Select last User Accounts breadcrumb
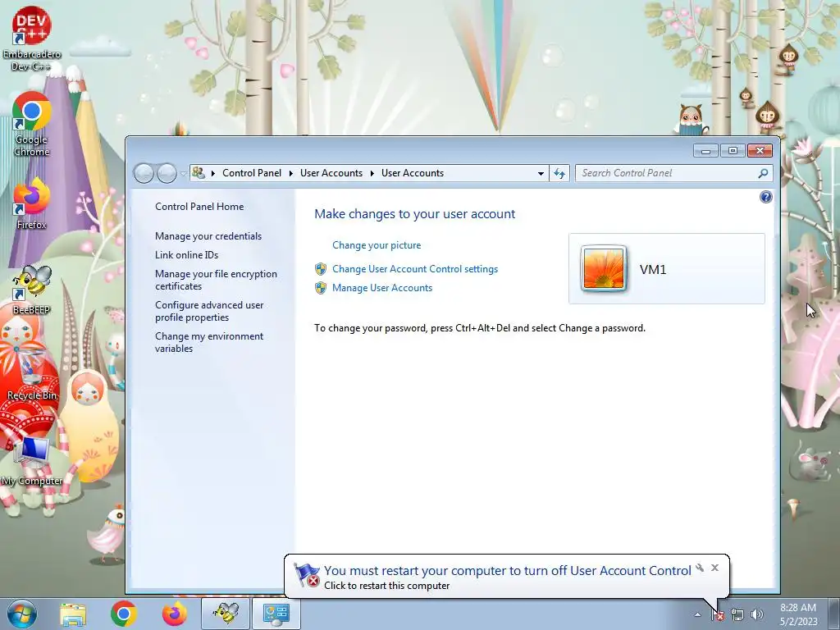The height and width of the screenshot is (630, 840). click(413, 173)
